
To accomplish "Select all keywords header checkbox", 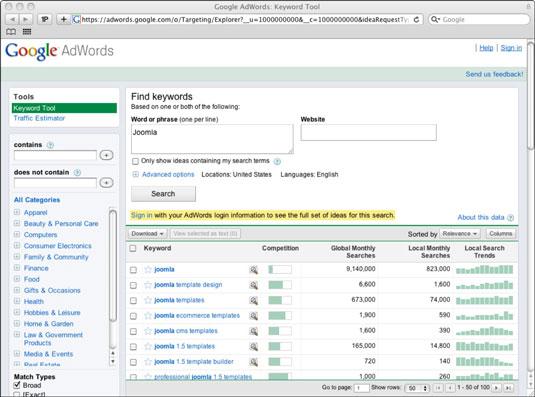I will 133,248.
